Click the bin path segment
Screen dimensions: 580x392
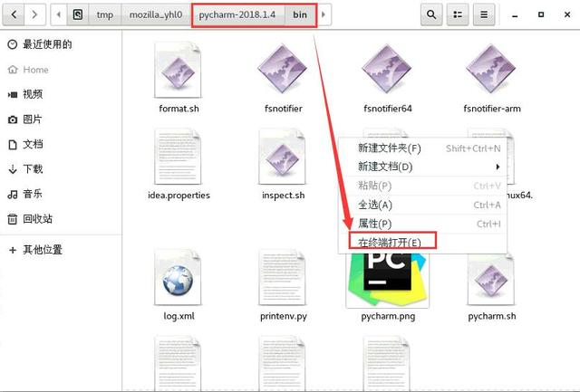coord(300,14)
